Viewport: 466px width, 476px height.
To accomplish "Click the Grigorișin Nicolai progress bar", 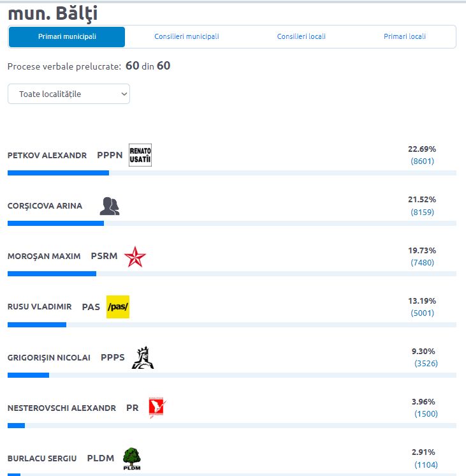I will pos(232,375).
